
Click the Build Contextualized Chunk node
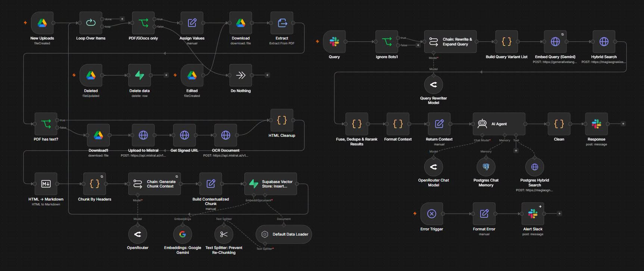[211, 184]
